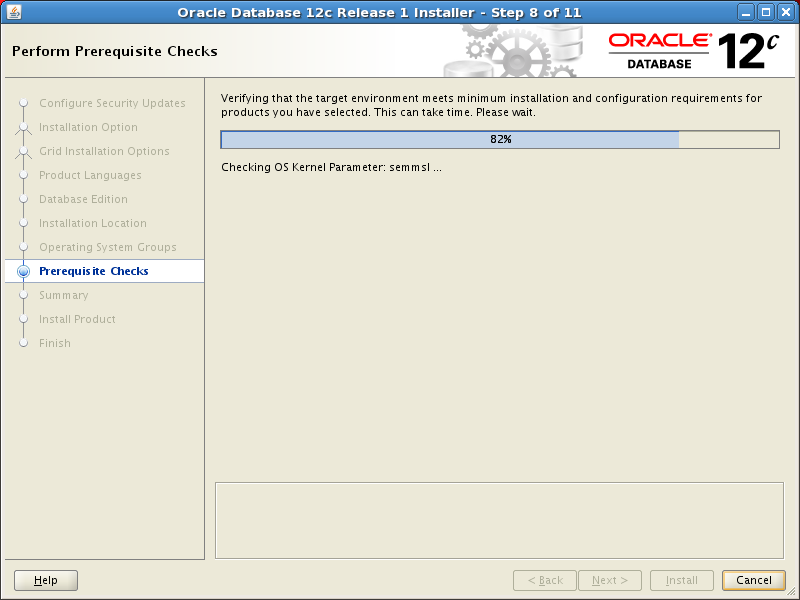This screenshot has height=600, width=800.
Task: Click the 82% progress bar
Action: (500, 139)
